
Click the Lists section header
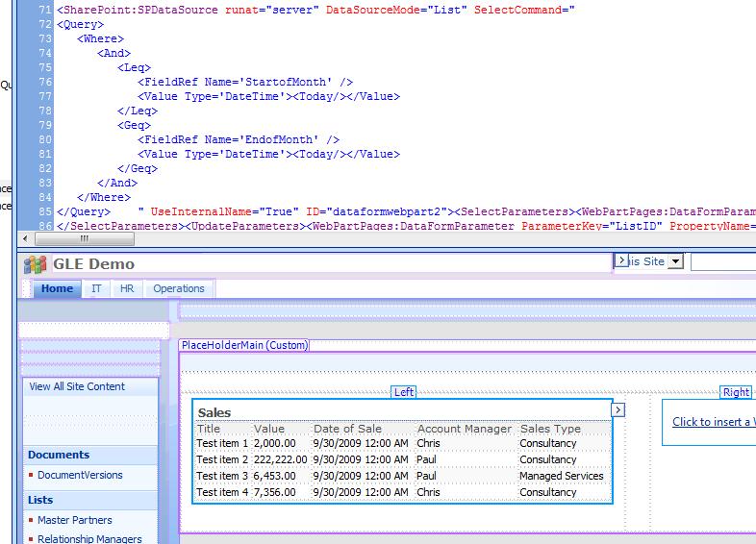40,500
